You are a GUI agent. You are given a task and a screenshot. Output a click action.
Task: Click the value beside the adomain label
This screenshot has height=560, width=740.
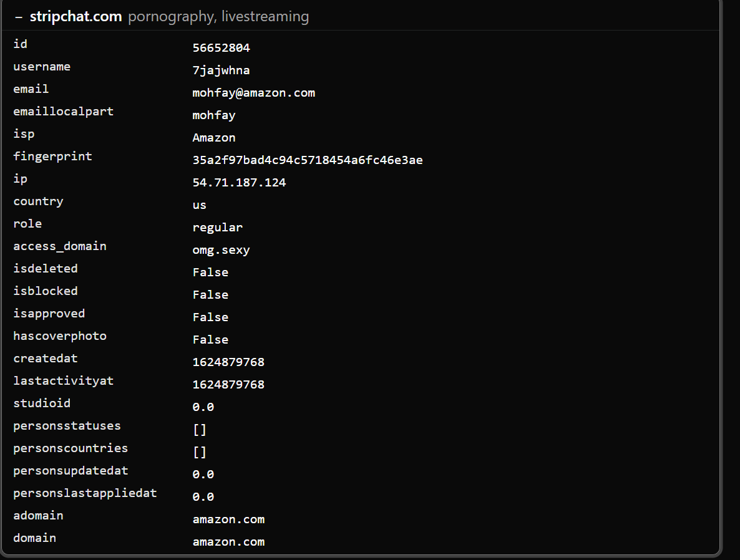click(x=228, y=519)
